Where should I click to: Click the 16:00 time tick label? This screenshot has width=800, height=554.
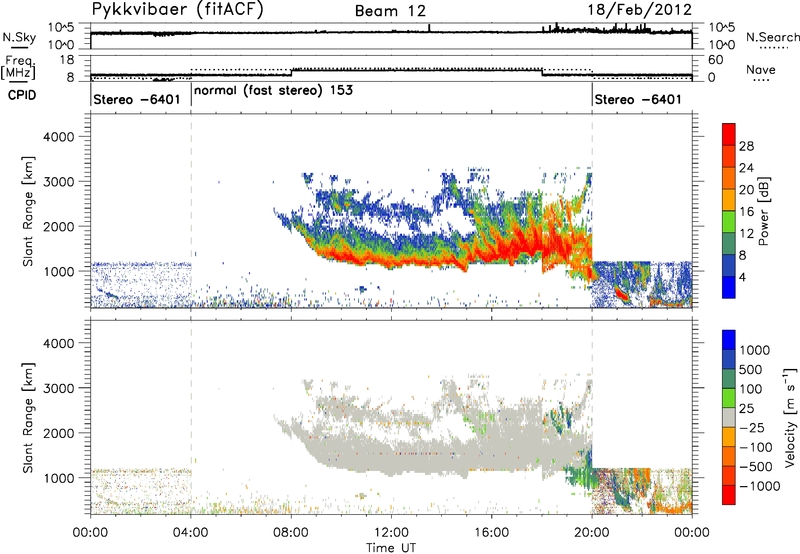click(x=491, y=533)
